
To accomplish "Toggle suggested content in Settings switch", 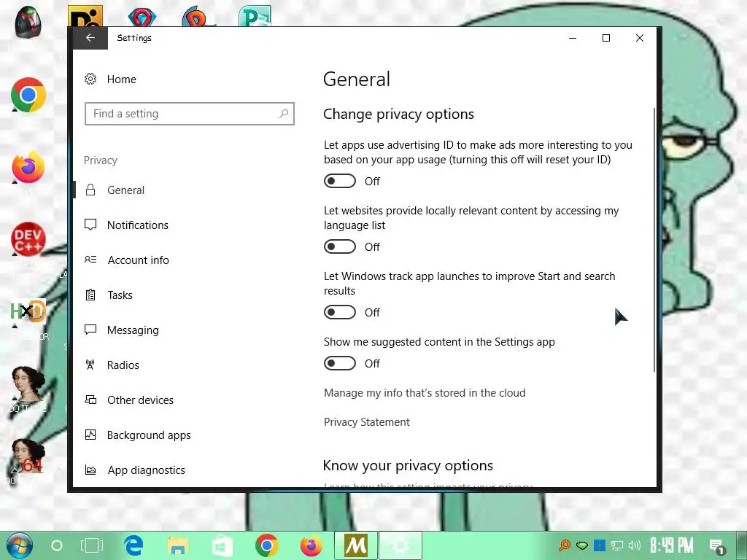I will (340, 363).
